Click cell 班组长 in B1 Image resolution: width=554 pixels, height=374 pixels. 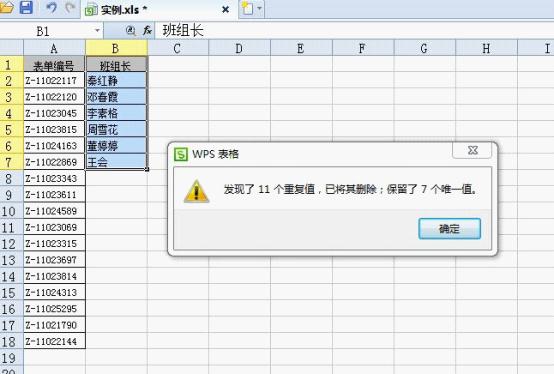tap(116, 65)
